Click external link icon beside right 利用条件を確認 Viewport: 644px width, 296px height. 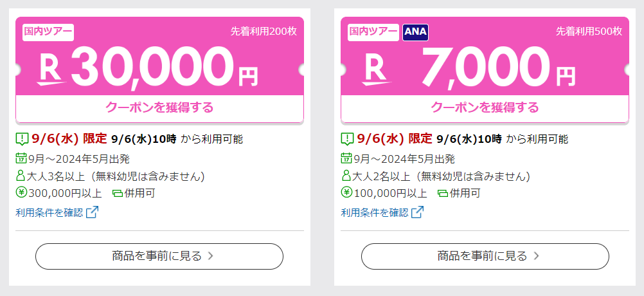click(x=417, y=212)
